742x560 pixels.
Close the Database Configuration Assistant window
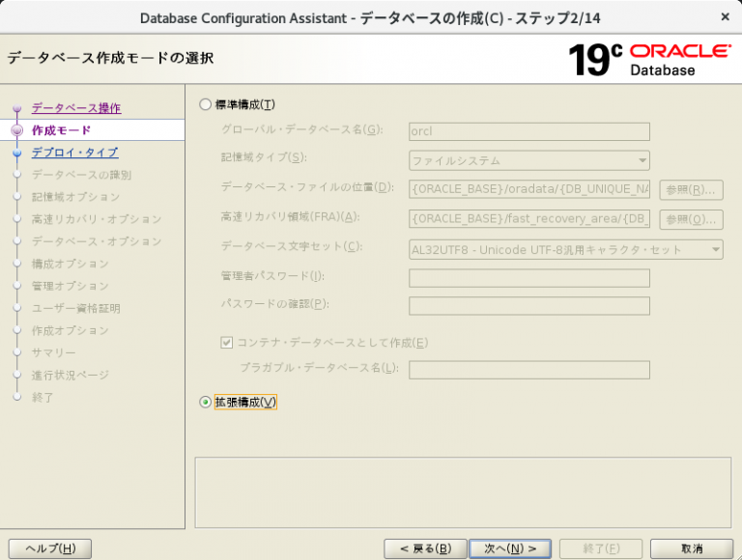pyautogui.click(x=725, y=16)
